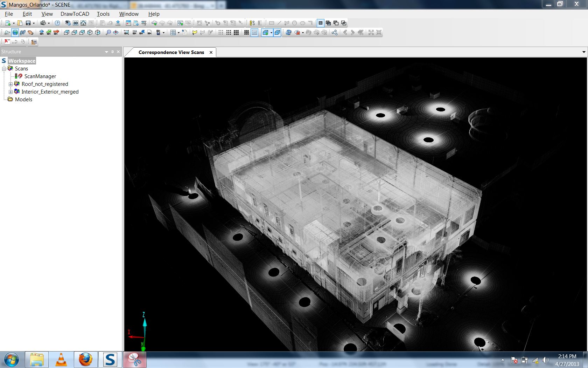588x368 pixels.
Task: Click the Home view icon
Action: 83,23
